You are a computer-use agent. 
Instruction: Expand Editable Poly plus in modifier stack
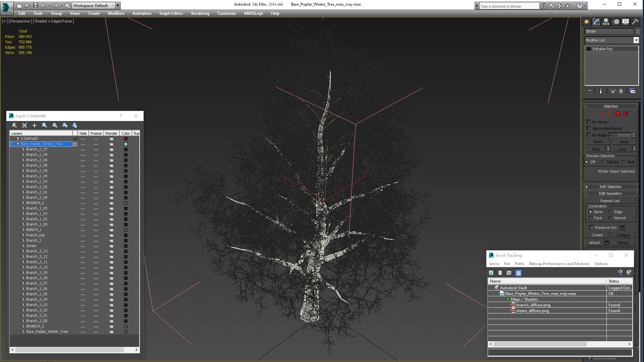click(x=589, y=49)
